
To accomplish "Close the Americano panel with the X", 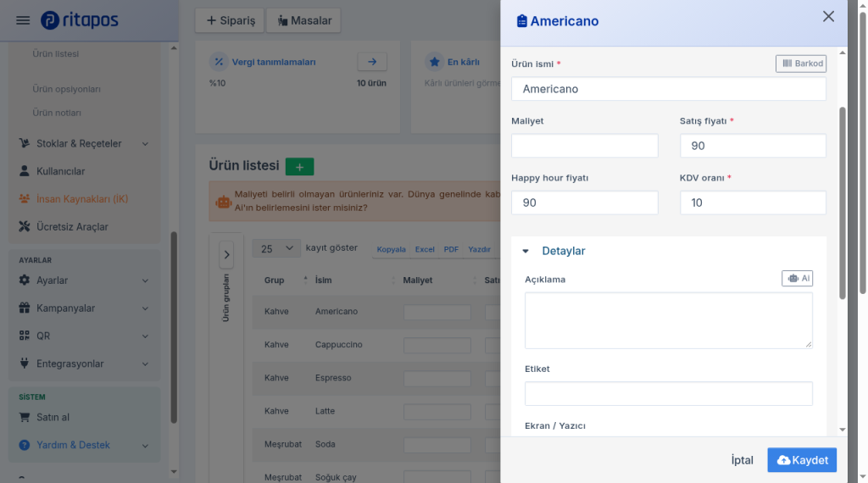I will point(828,17).
